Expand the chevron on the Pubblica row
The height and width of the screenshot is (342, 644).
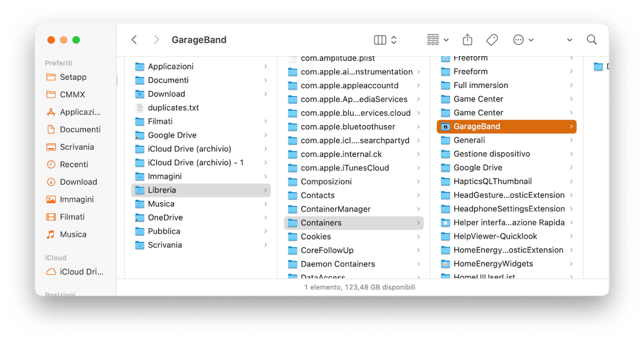(x=265, y=231)
